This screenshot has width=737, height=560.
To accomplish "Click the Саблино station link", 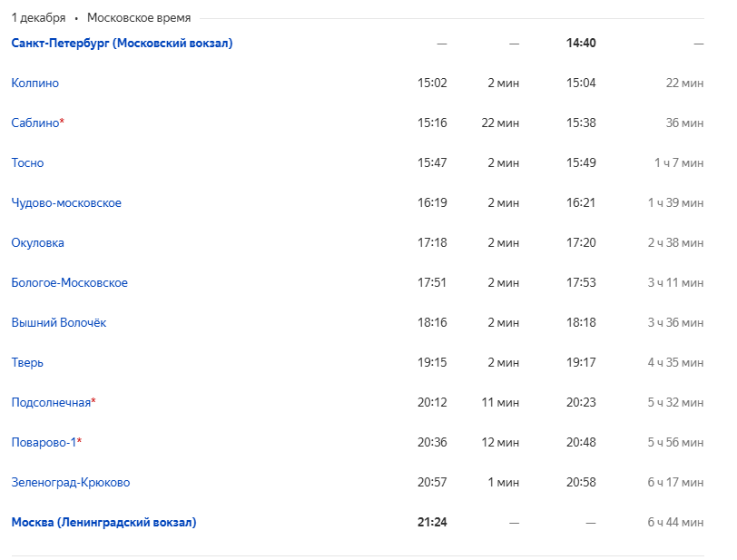I will [35, 123].
